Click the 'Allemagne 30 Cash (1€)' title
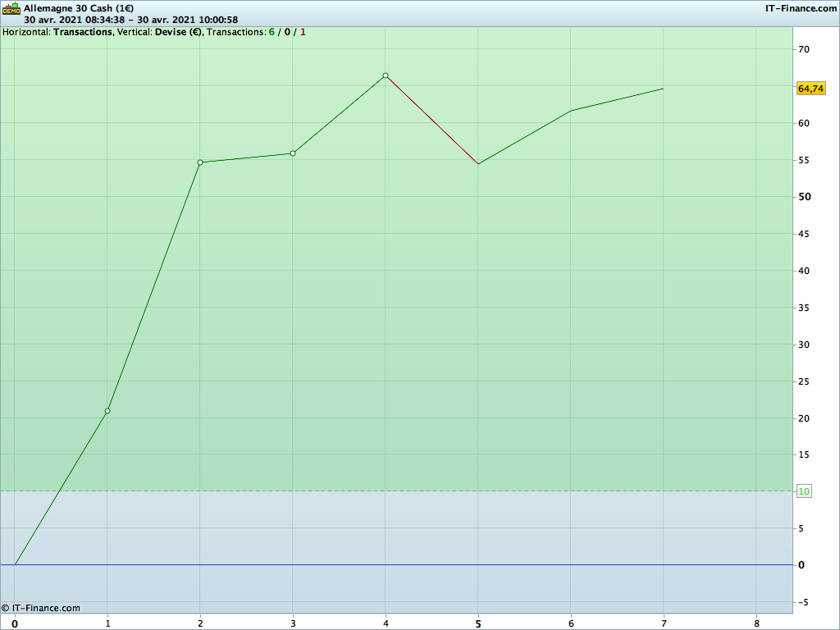Viewport: 840px width, 630px height. pyautogui.click(x=79, y=8)
